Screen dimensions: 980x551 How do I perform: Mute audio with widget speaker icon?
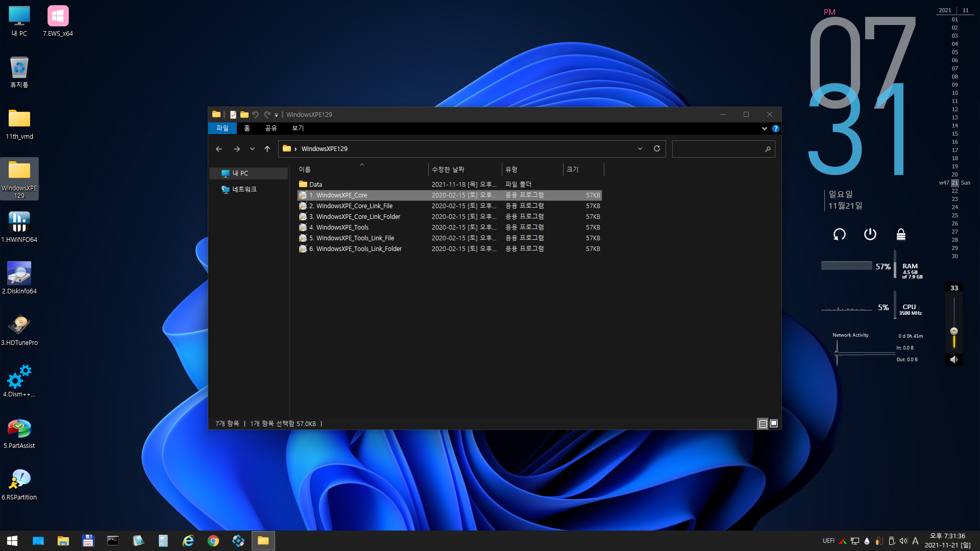(953, 360)
